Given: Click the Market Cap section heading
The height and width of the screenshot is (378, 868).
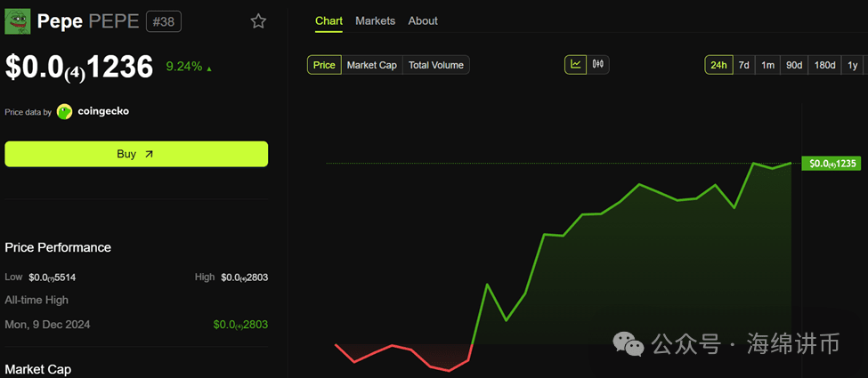Looking at the screenshot, I should [x=38, y=369].
